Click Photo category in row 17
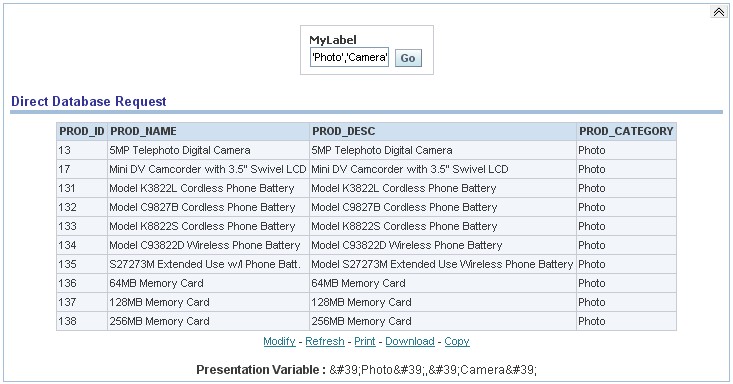Image resolution: width=733 pixels, height=384 pixels. tap(626, 169)
